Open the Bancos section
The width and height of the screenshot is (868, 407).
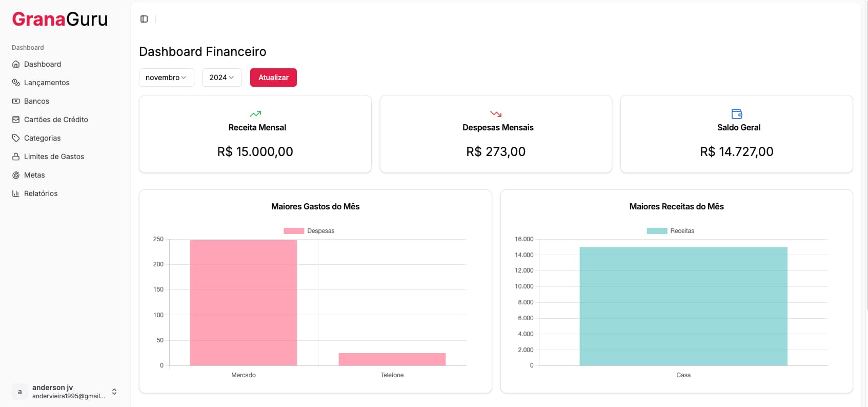65,101
